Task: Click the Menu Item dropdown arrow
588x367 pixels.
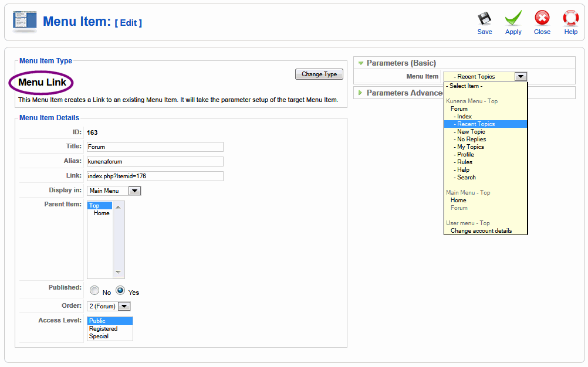Action: (x=521, y=77)
